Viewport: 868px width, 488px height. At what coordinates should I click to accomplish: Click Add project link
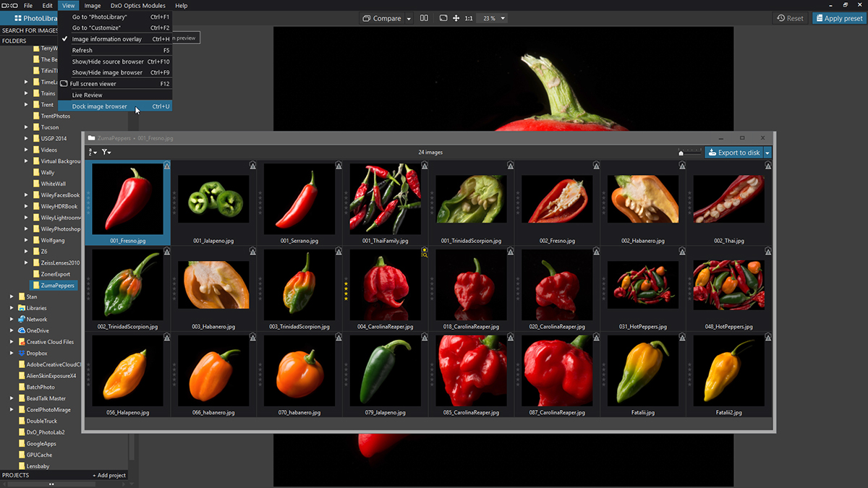109,475
